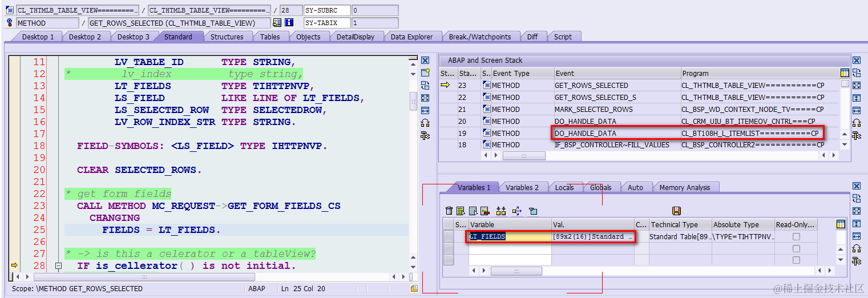The image size is (868, 298).
Task: Maximize ABAP Stack tool to full screen
Action: 856,86
